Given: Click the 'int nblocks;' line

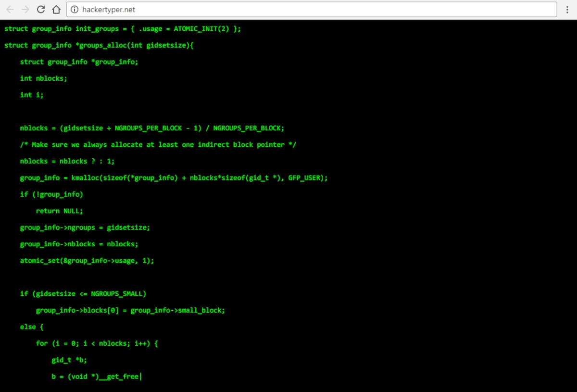Looking at the screenshot, I should [x=44, y=78].
